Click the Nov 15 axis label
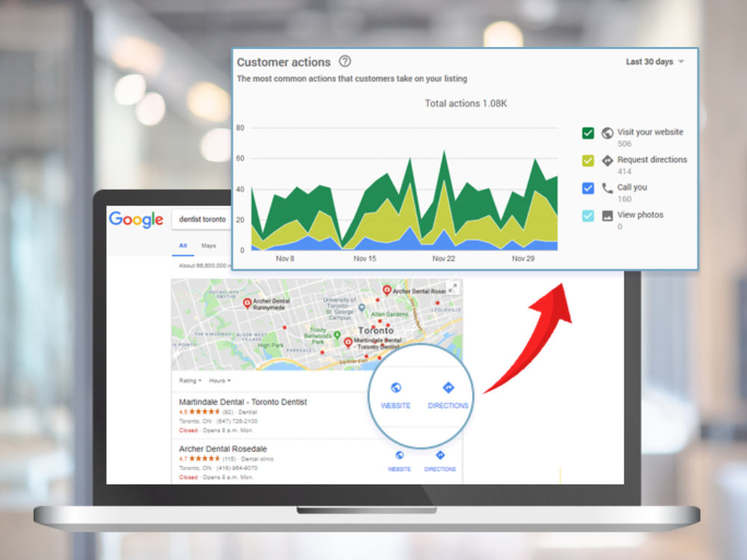The width and height of the screenshot is (747, 560). pos(365,258)
